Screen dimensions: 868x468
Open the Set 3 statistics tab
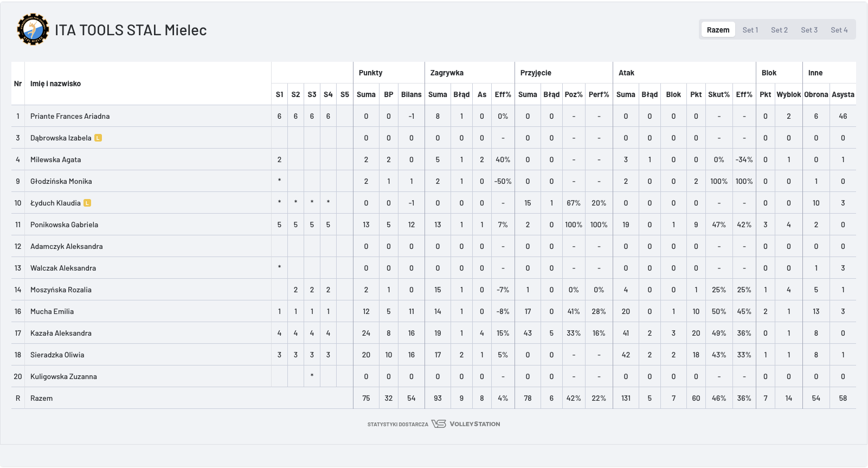pos(809,30)
